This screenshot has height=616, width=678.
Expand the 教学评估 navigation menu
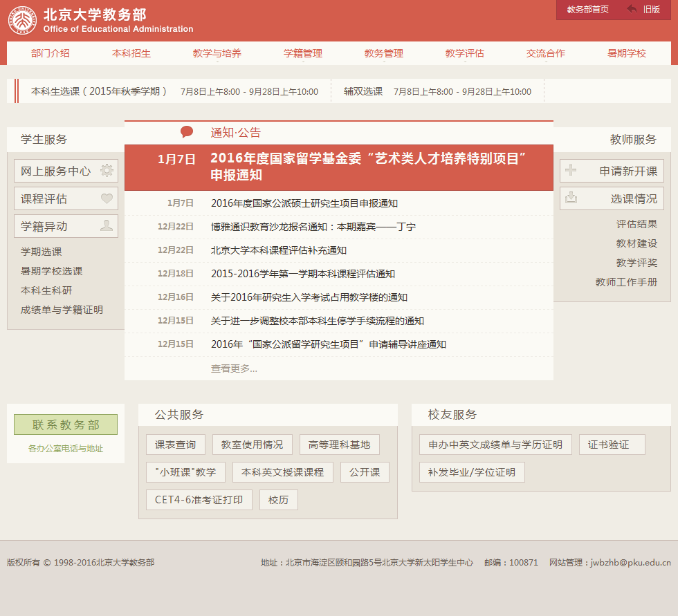tap(465, 53)
